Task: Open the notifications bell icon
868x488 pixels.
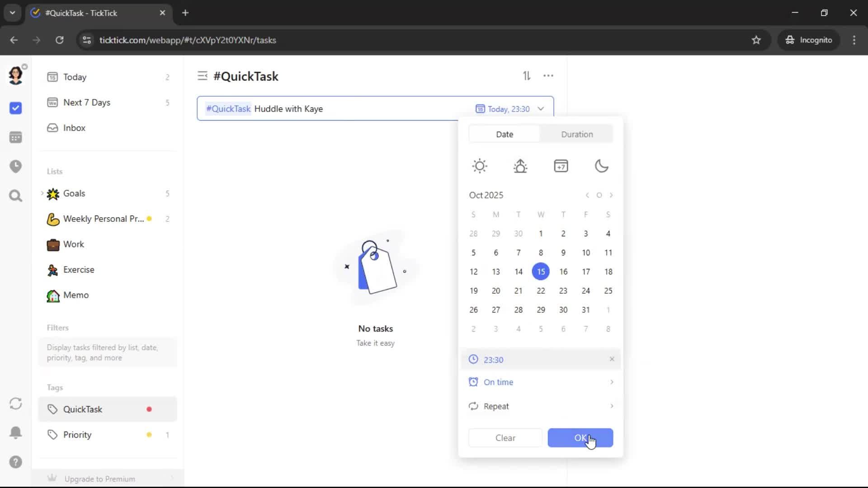Action: (16, 432)
